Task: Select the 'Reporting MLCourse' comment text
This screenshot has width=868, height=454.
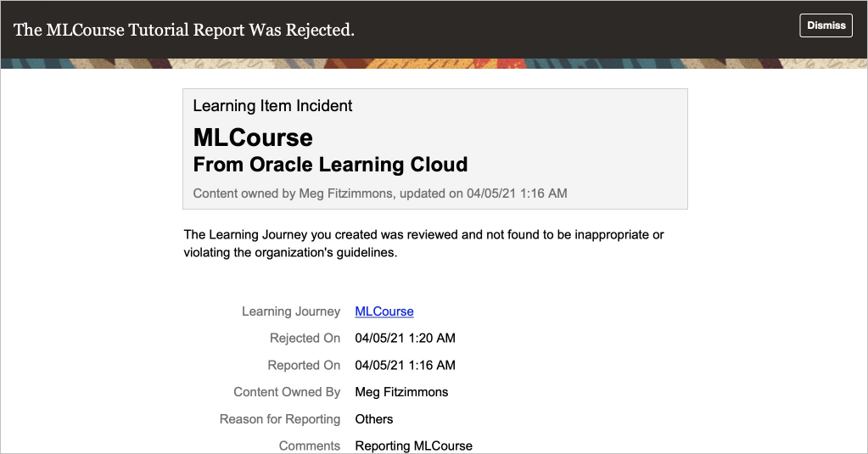Action: (x=413, y=446)
